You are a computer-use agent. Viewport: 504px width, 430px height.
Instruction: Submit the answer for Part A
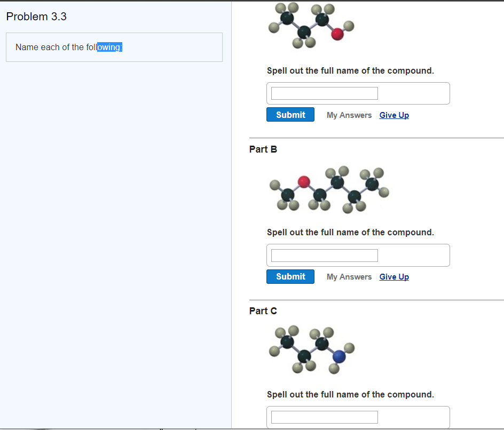pyautogui.click(x=290, y=114)
